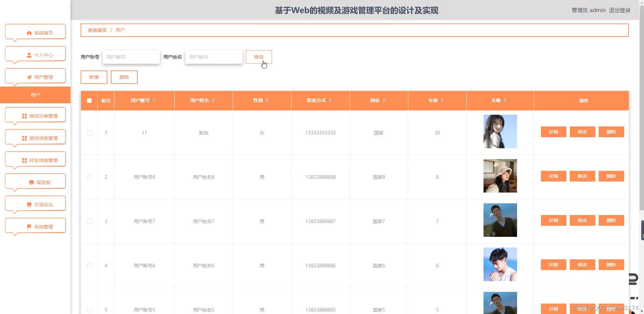Image resolution: width=644 pixels, height=314 pixels.
Task: Click the 查询 search button
Action: [259, 57]
